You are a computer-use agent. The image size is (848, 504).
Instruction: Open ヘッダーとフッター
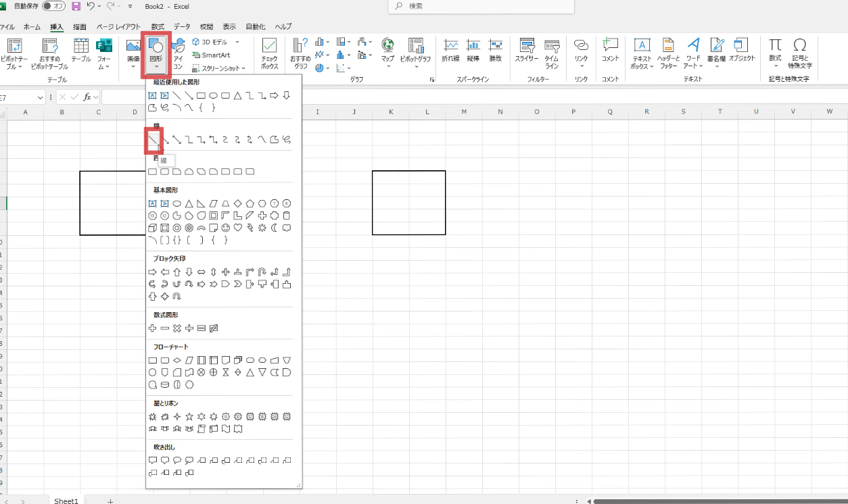pos(668,54)
